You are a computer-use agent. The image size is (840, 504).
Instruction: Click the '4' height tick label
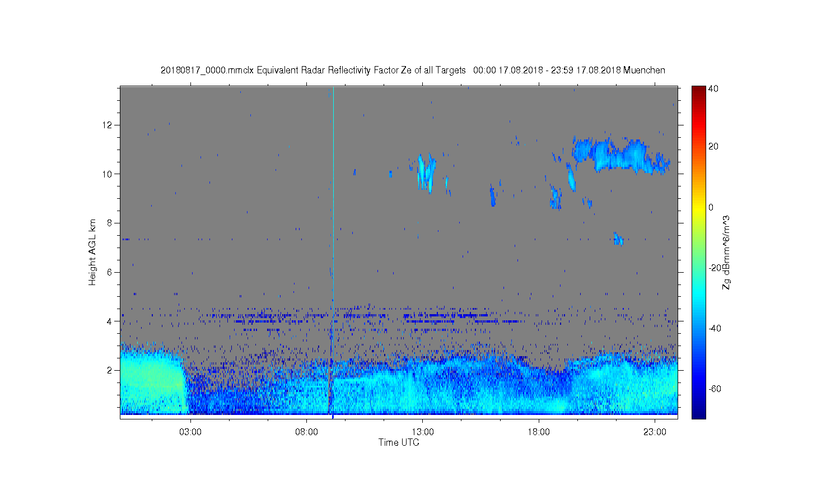[x=110, y=321]
